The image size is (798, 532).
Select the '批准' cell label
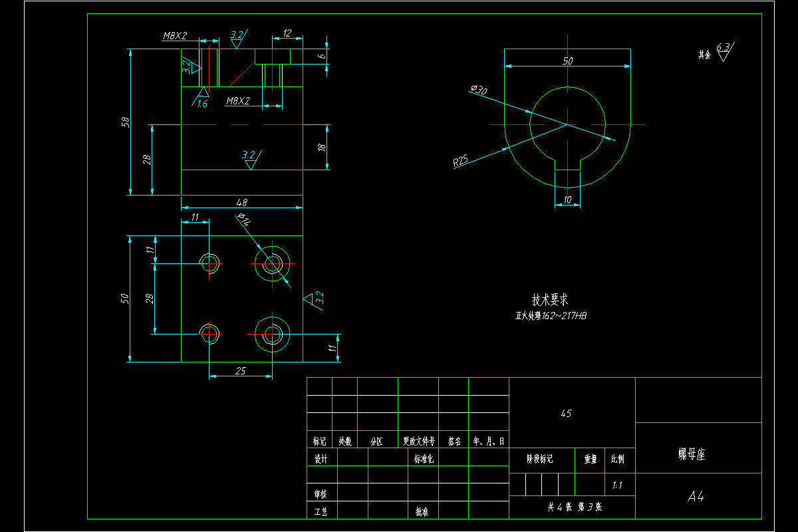[421, 511]
